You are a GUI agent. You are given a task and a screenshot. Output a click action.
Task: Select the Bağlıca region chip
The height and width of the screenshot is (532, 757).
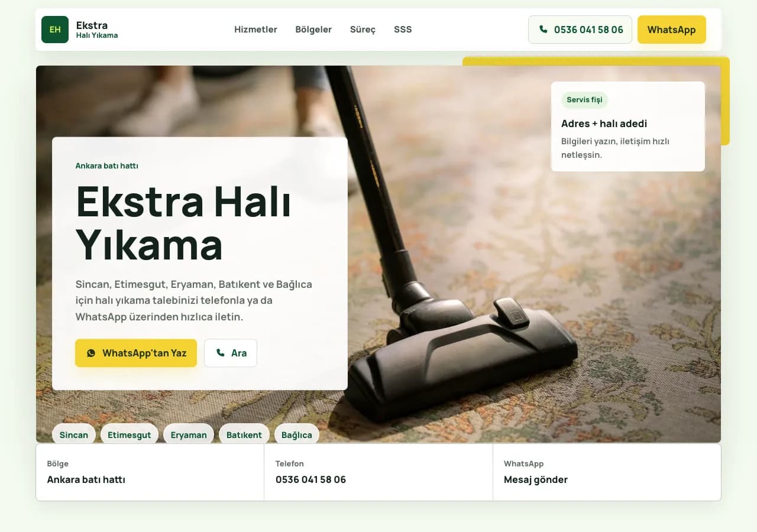pos(297,434)
